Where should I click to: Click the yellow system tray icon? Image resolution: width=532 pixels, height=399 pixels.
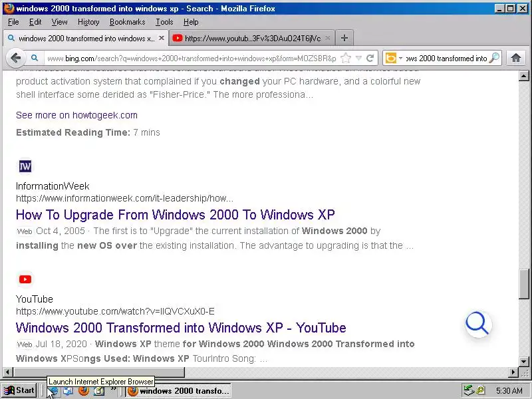click(x=480, y=391)
